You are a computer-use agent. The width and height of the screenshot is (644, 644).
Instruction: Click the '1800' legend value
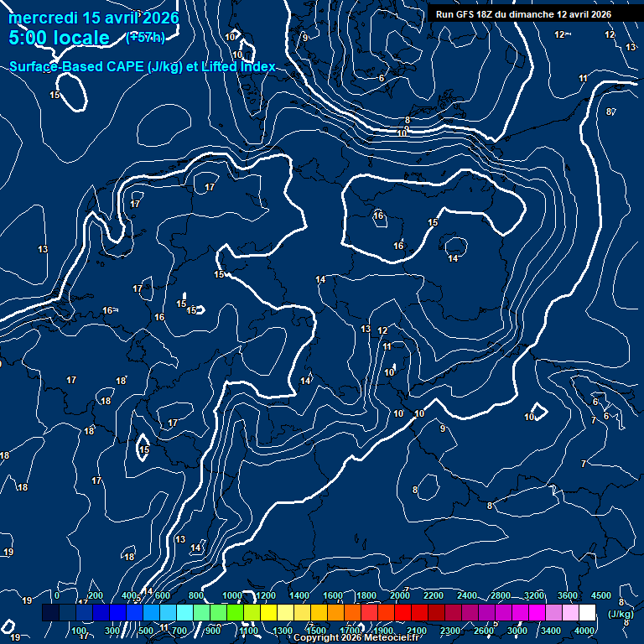point(366,595)
